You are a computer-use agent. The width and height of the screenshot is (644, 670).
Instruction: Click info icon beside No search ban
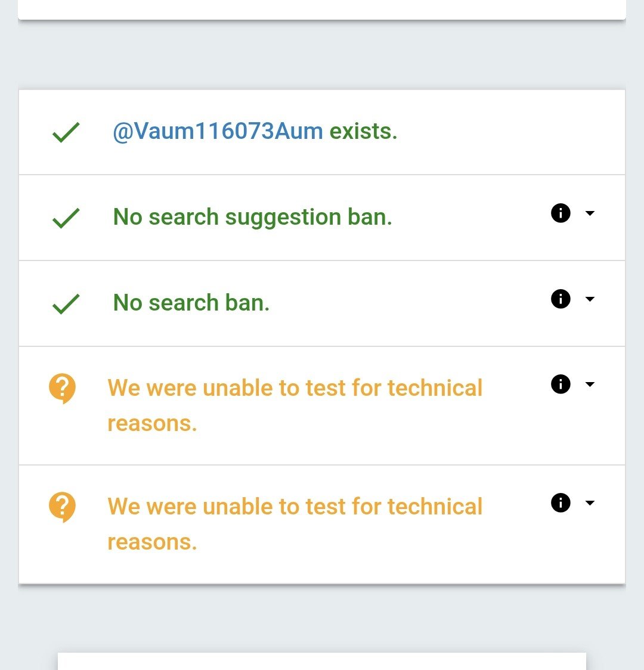coord(561,299)
